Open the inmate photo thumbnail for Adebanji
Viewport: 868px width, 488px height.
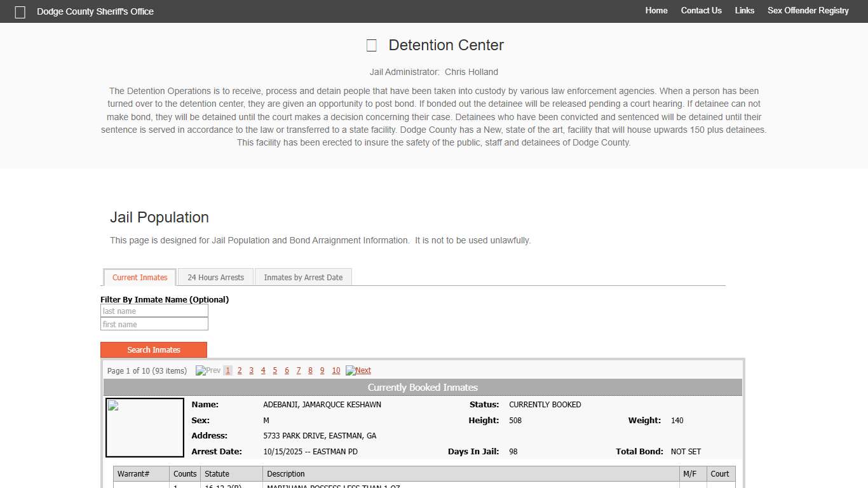144,427
